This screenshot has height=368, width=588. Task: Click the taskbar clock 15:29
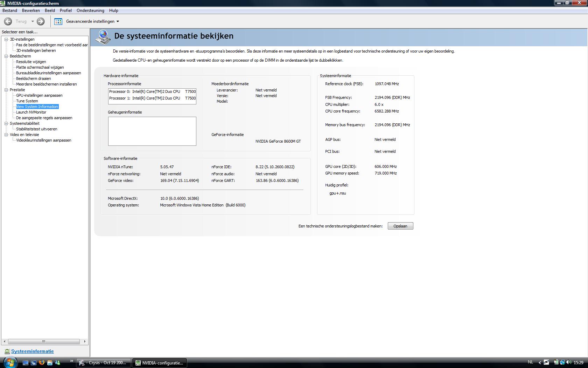579,363
